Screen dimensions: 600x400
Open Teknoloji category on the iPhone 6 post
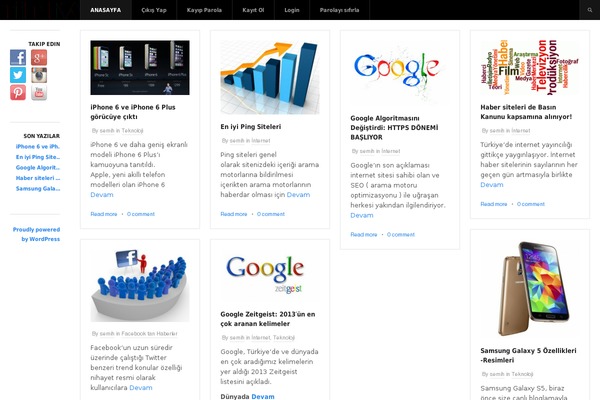coord(132,131)
